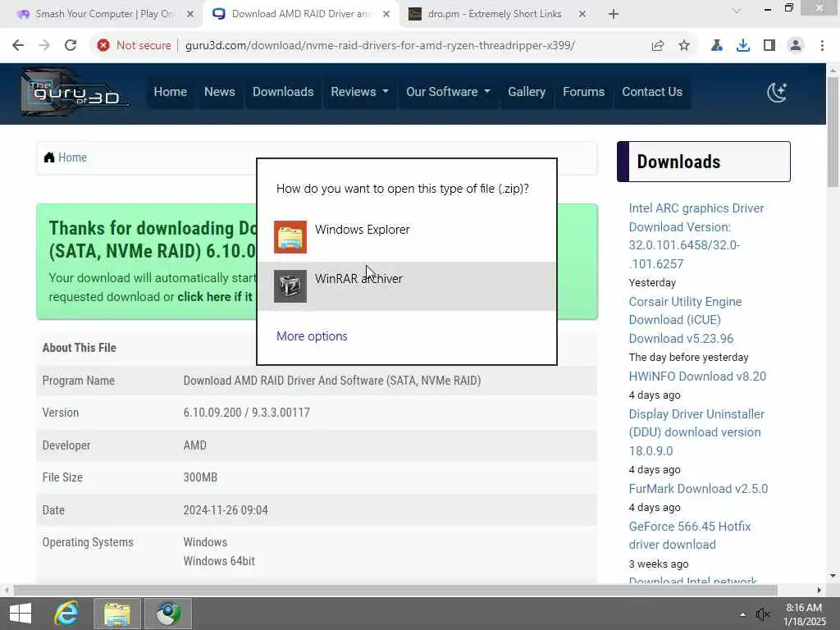Bookmark this page with star icon
This screenshot has width=840, height=630.
(x=684, y=46)
